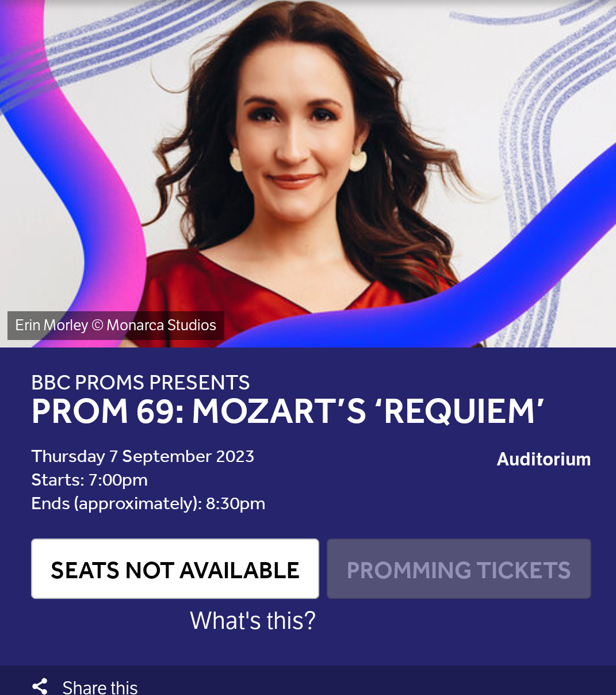The image size is (616, 695).
Task: Select the Auditorium venue label
Action: coord(544,459)
